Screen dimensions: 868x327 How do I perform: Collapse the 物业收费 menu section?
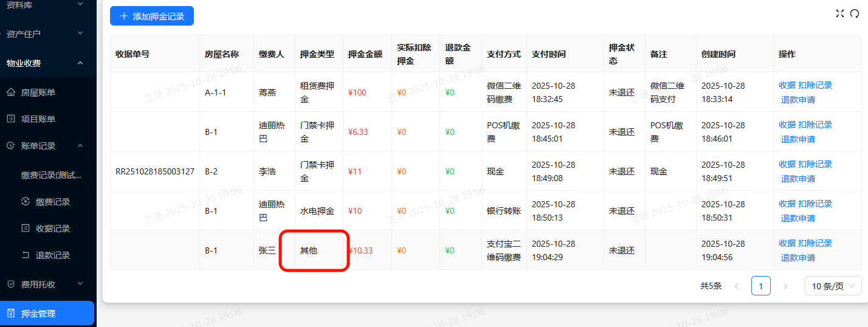[80, 63]
